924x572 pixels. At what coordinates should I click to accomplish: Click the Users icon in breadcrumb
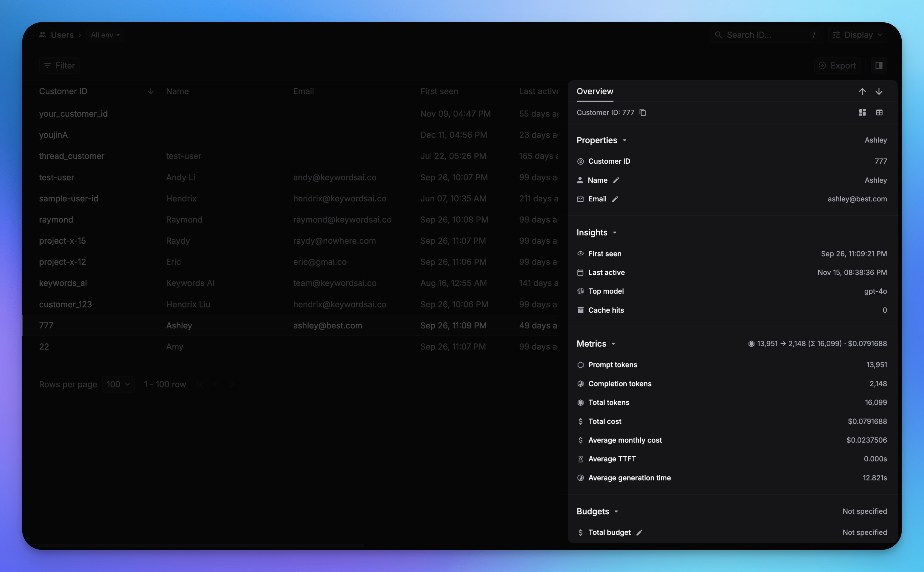click(43, 35)
